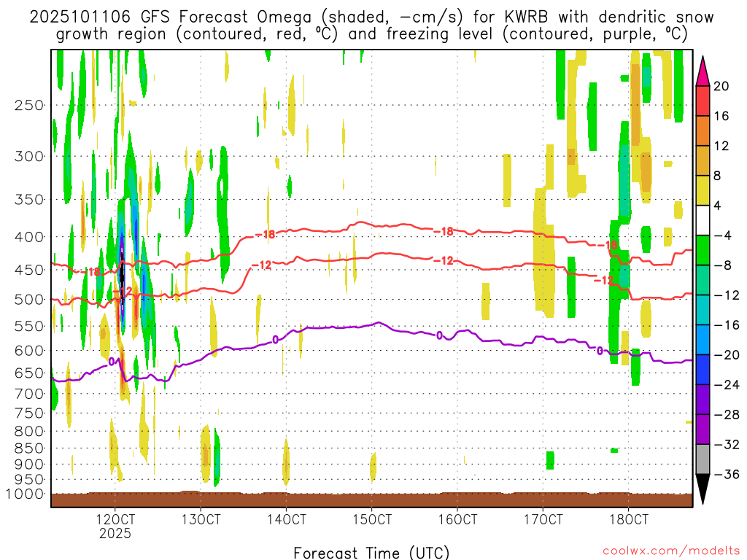Click the -18 label on upper red contour center
Screen dimensions: 747x560
tap(446, 231)
